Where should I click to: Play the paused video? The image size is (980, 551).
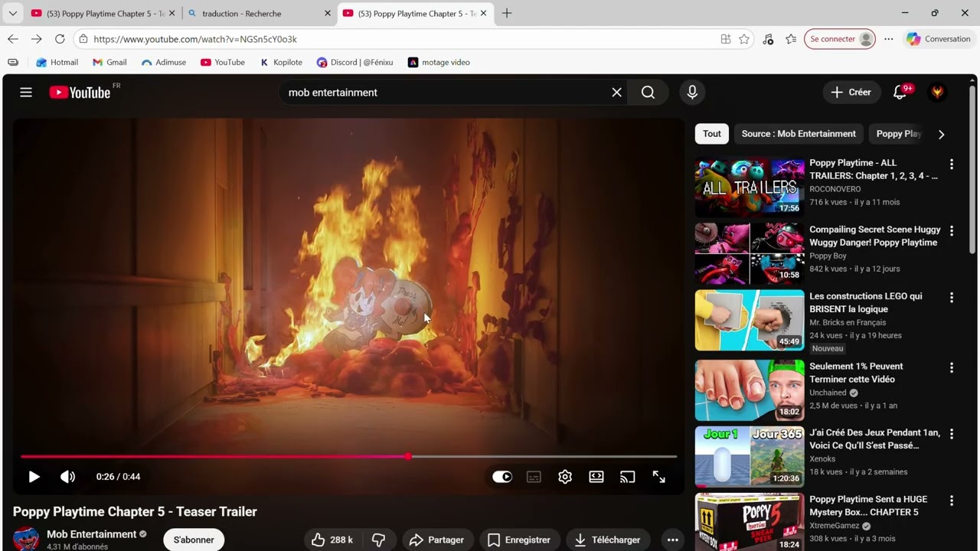34,477
